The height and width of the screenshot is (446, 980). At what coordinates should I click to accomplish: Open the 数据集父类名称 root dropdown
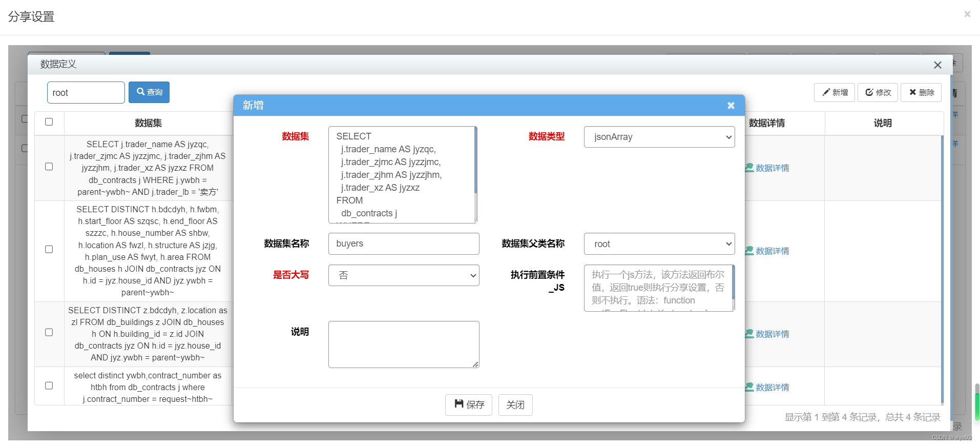pyautogui.click(x=659, y=244)
